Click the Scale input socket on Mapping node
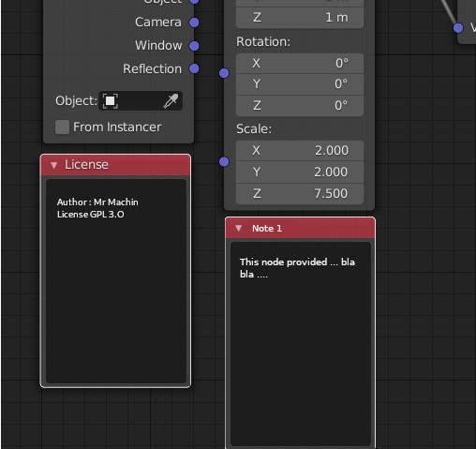 (224, 161)
